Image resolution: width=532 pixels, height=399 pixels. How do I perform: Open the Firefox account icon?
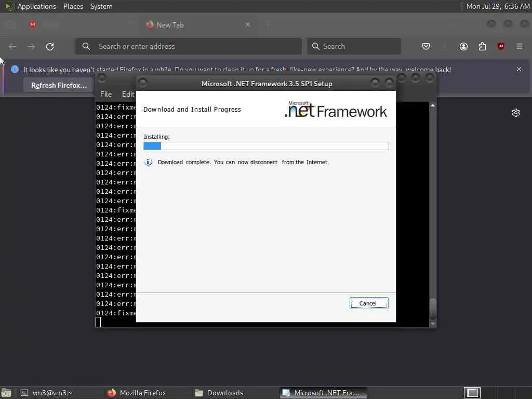tap(463, 46)
